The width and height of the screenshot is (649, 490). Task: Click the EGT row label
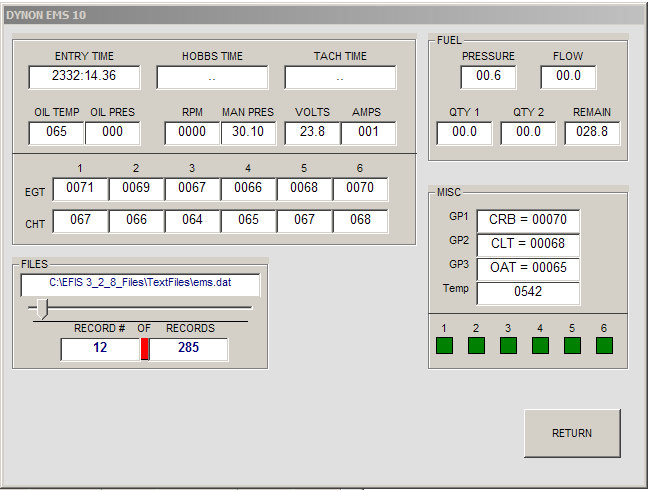click(35, 192)
